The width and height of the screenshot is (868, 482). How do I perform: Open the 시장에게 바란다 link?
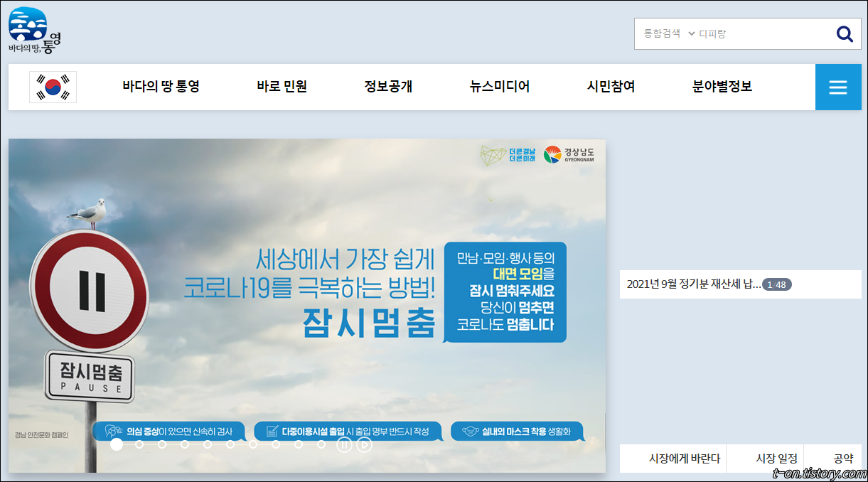tap(685, 459)
